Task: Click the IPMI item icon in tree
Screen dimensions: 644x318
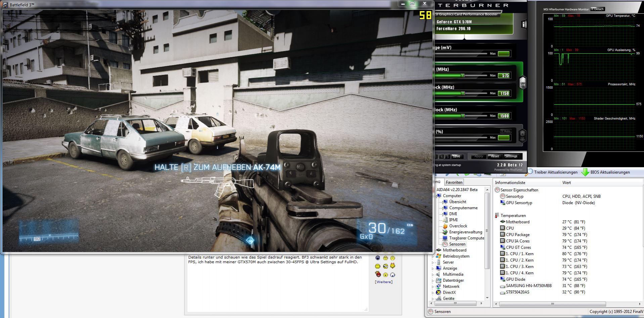Action: tap(445, 220)
